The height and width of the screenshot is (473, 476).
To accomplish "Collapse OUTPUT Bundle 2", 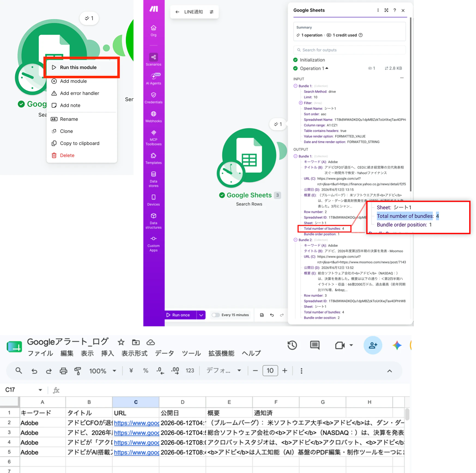I will point(295,240).
